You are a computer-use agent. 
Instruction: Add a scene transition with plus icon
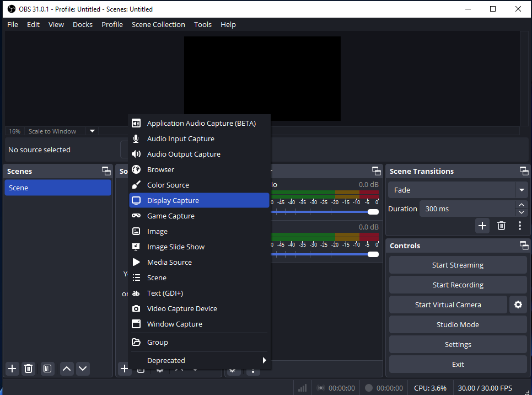[482, 225]
